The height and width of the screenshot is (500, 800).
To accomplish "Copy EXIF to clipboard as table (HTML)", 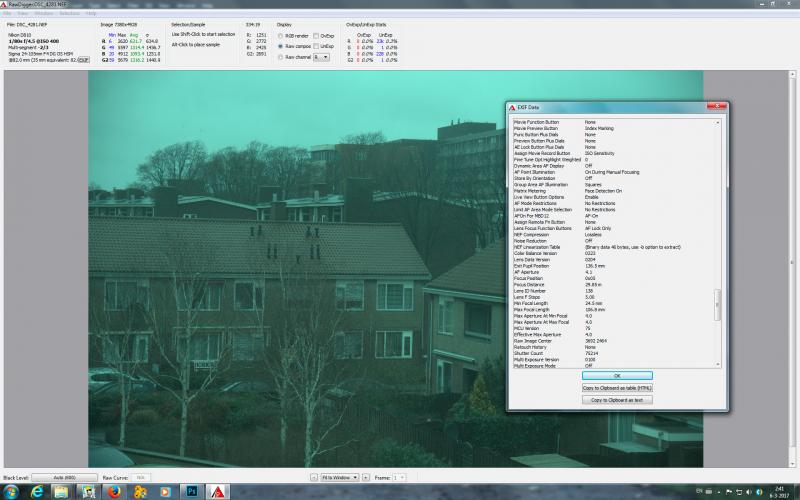I will coord(617,388).
